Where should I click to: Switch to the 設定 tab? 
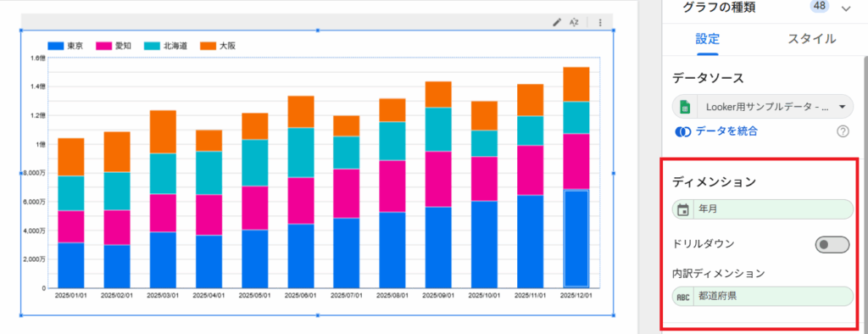708,39
